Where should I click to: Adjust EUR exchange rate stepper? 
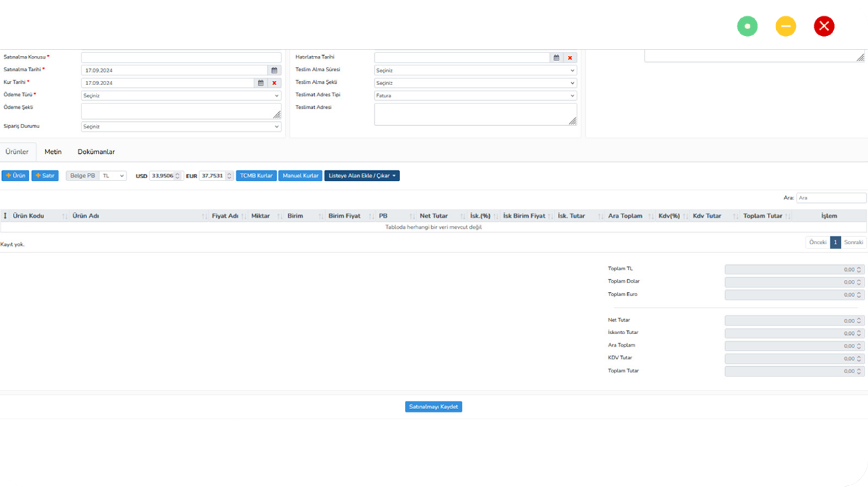pos(229,176)
